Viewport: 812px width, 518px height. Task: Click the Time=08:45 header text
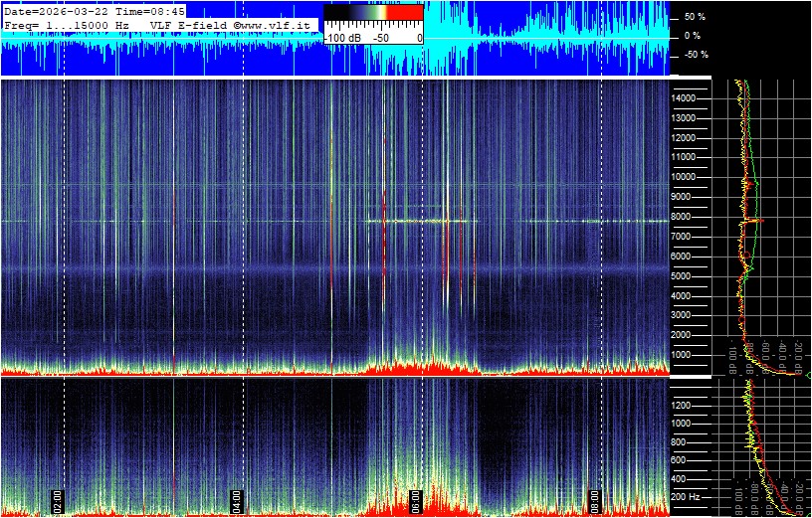click(x=149, y=11)
